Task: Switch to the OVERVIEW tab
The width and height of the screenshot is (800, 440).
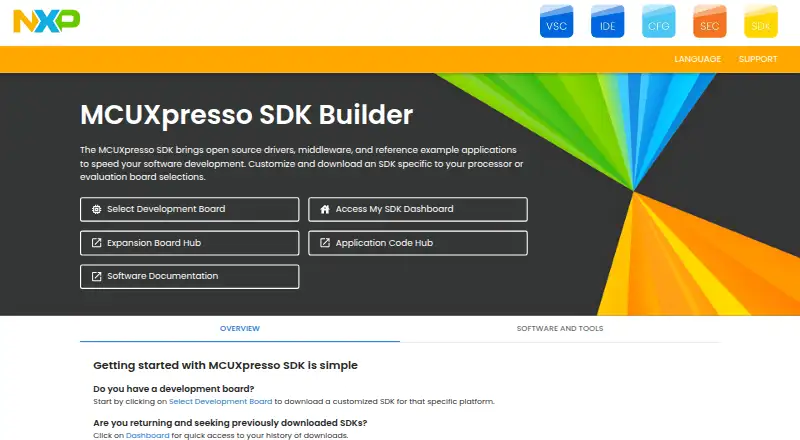Action: coord(240,329)
